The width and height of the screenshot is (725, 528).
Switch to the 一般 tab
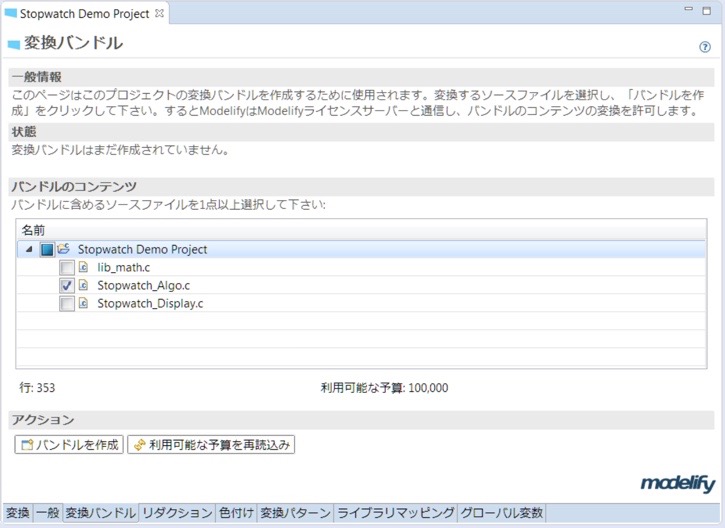pos(48,513)
